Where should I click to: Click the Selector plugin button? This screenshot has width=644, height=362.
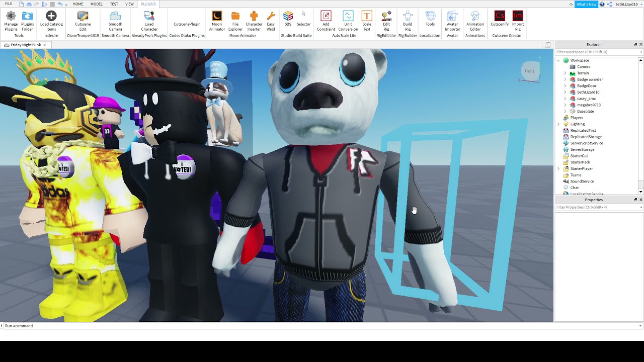coord(303,19)
